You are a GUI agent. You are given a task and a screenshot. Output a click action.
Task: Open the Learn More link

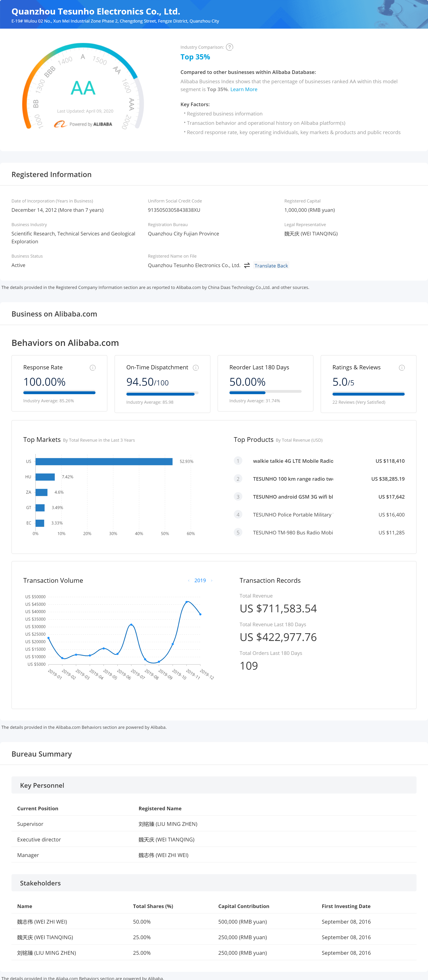244,89
